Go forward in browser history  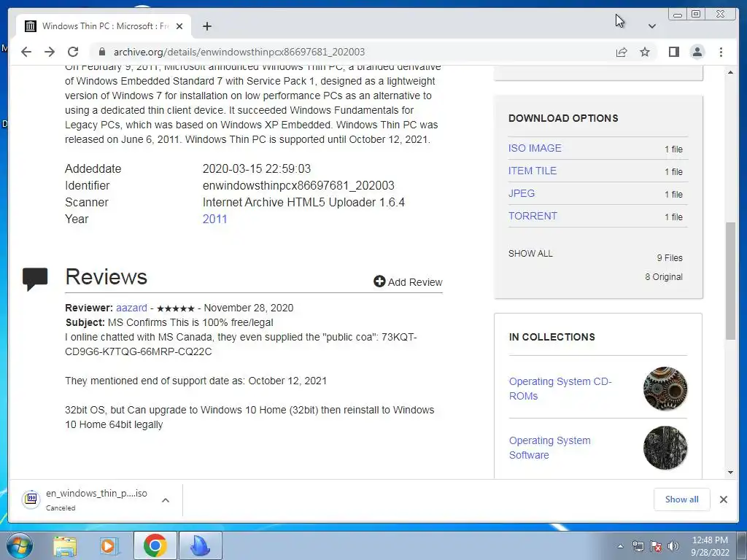(x=50, y=52)
